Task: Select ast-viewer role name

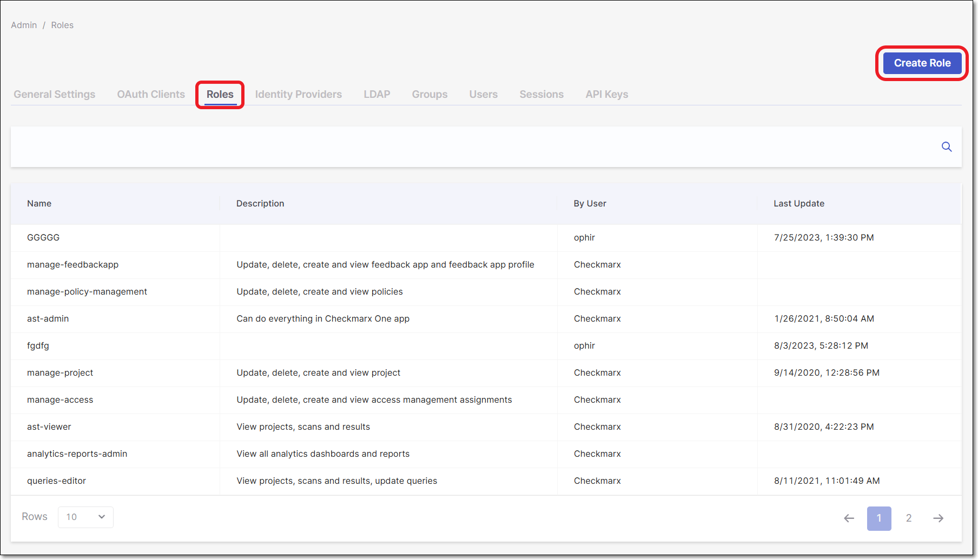Action: tap(49, 427)
